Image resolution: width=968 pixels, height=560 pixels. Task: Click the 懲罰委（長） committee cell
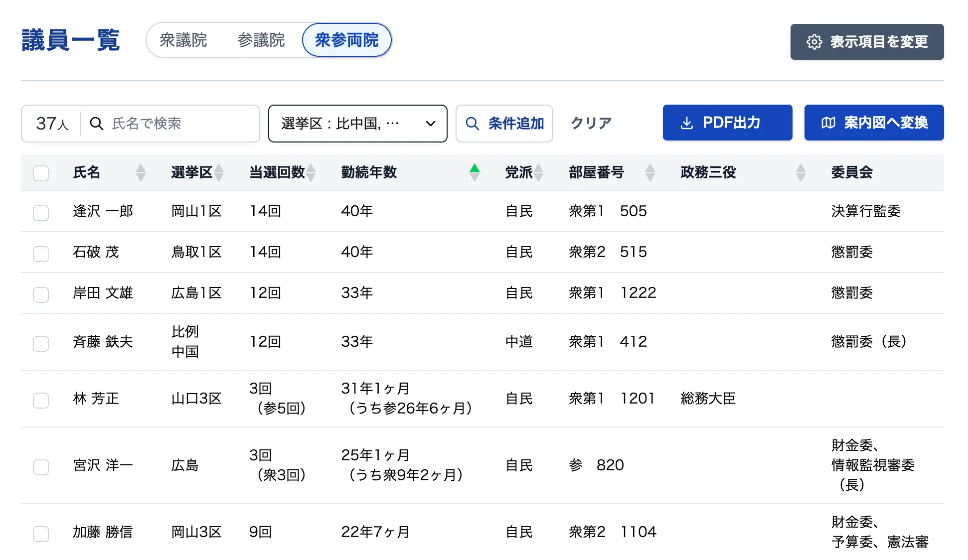coord(869,342)
